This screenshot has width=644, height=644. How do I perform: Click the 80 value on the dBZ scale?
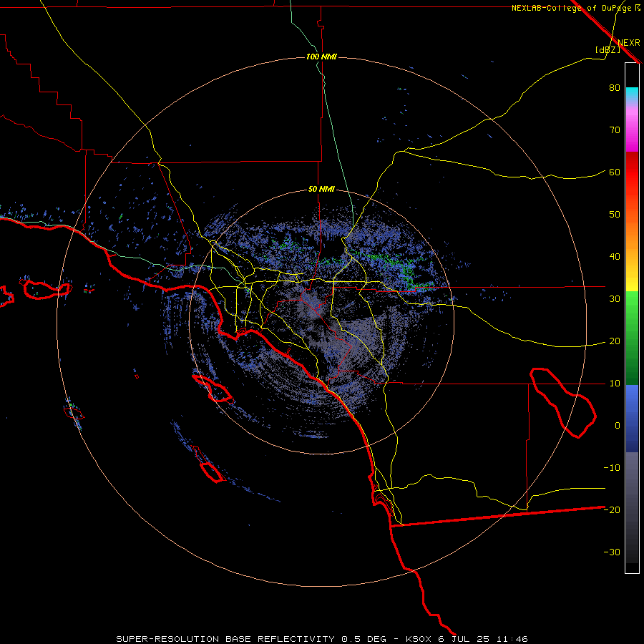615,87
